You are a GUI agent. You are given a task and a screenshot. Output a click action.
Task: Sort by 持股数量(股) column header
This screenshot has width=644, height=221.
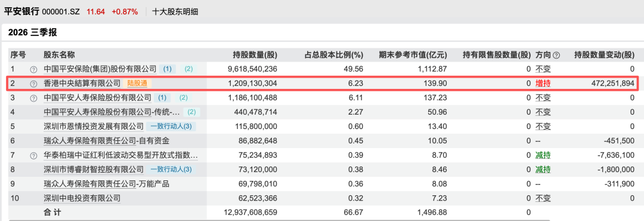point(255,55)
